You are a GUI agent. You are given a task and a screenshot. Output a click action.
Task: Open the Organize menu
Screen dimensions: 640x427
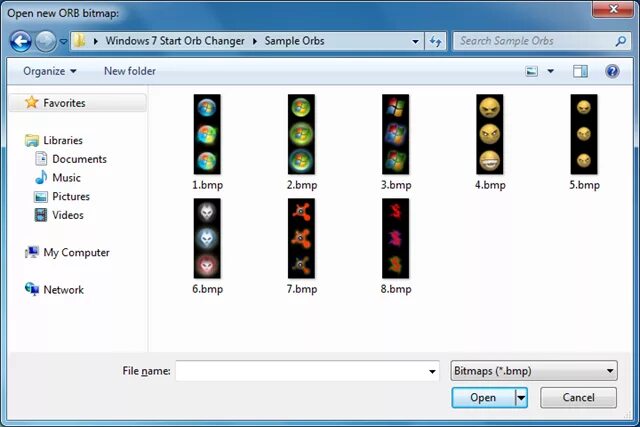pos(49,71)
